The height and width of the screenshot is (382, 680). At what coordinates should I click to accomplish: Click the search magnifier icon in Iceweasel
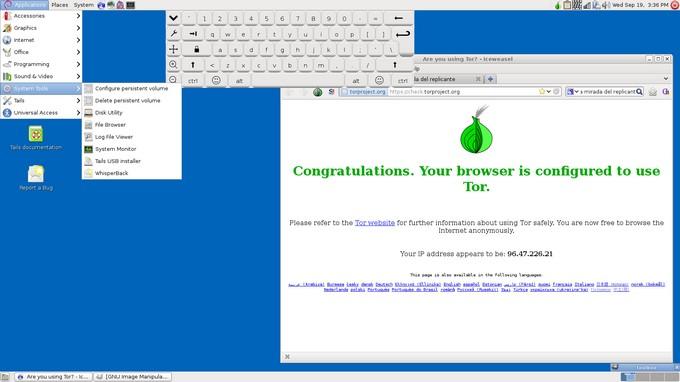click(639, 92)
